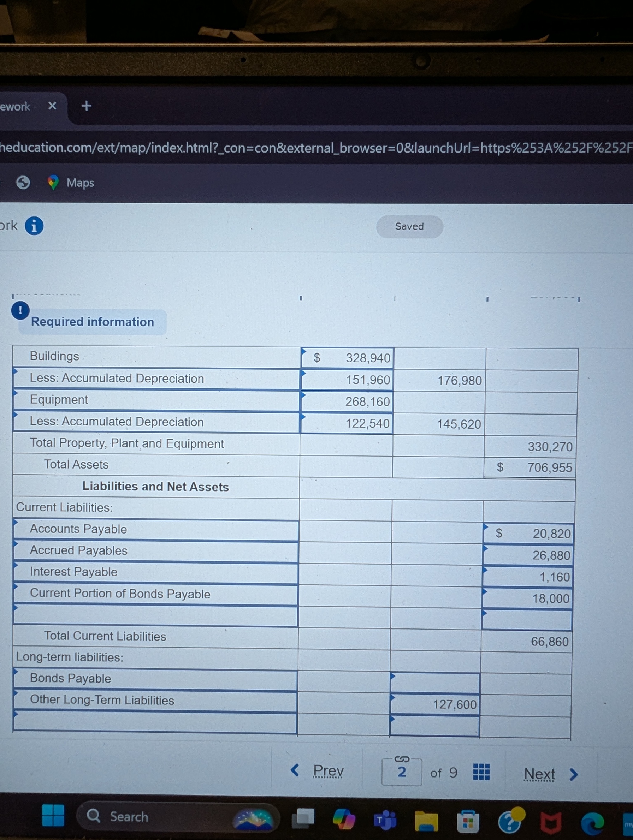
Task: Click the blue info icon
Action: pyautogui.click(x=34, y=226)
